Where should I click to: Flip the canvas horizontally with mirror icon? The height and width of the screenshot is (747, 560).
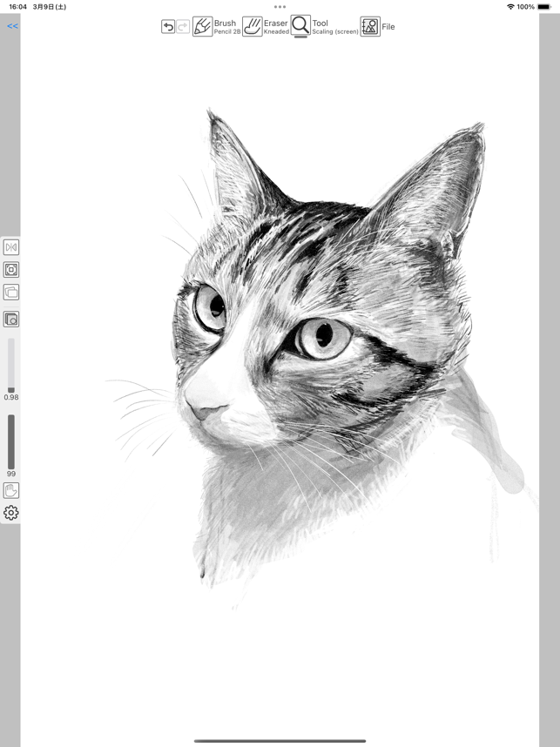coord(11,247)
